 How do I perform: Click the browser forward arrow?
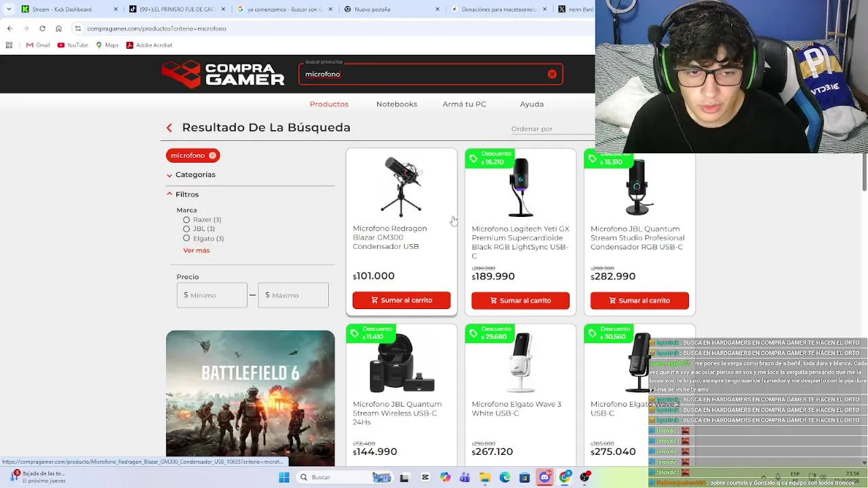point(26,28)
